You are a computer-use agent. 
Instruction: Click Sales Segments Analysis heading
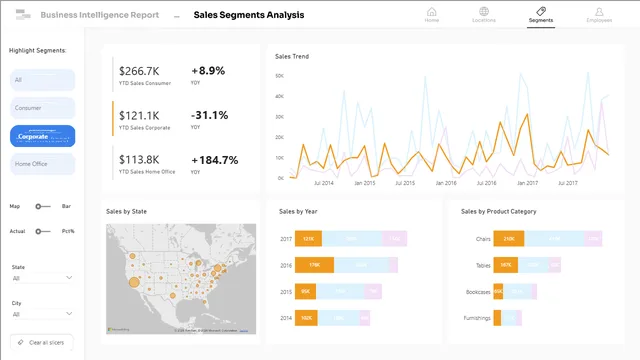[x=249, y=15]
